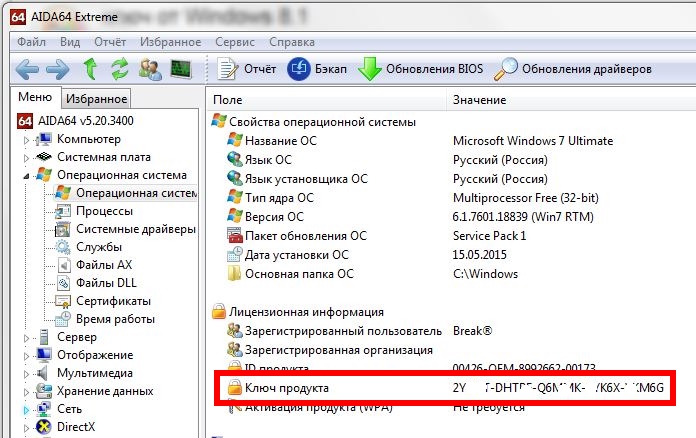This screenshot has height=438, width=696.
Task: Click the green Refresh icon
Action: click(x=120, y=69)
